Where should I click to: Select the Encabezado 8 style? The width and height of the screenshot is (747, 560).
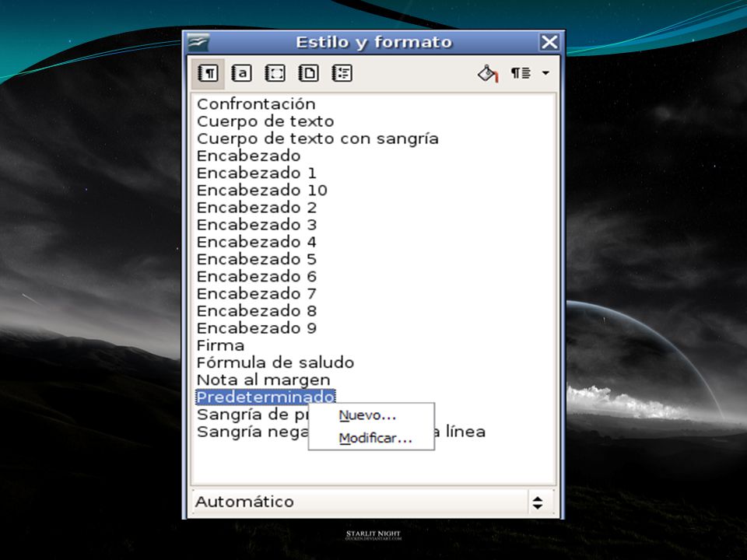[x=256, y=310]
